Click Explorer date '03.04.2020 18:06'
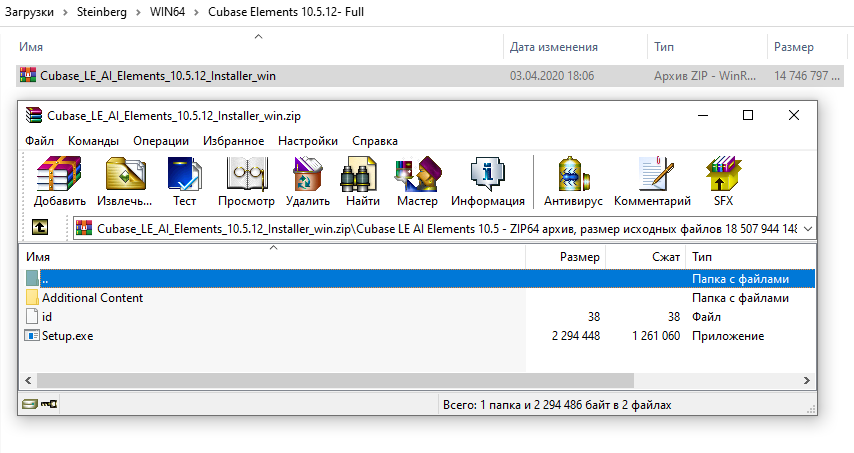Viewport: 854px width, 453px height. point(552,76)
